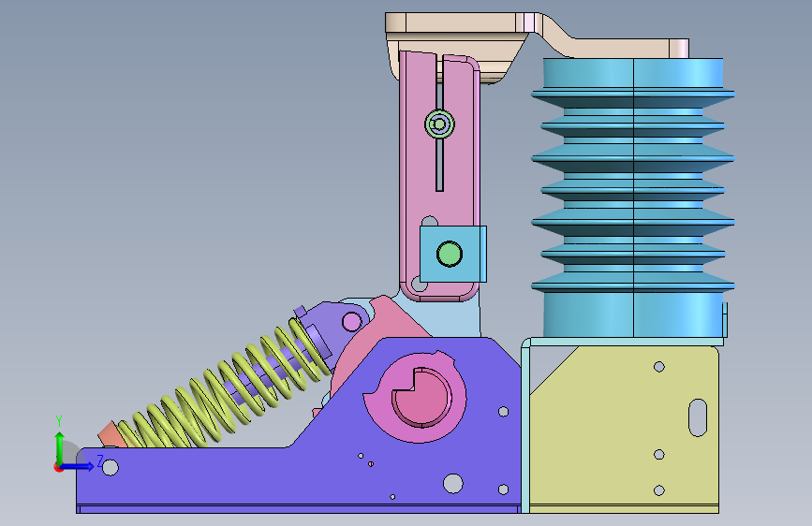812x526 pixels.
Task: Select the light cyan angle bracket edge
Action: point(525,425)
